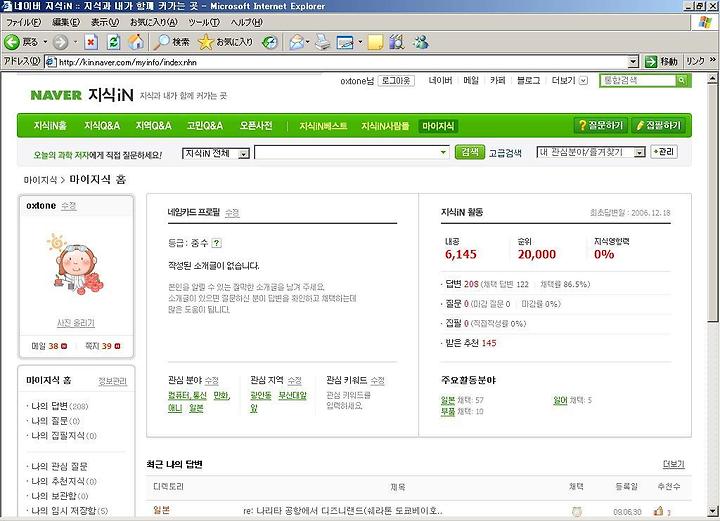Open the ファイル(F) menu

[23, 22]
